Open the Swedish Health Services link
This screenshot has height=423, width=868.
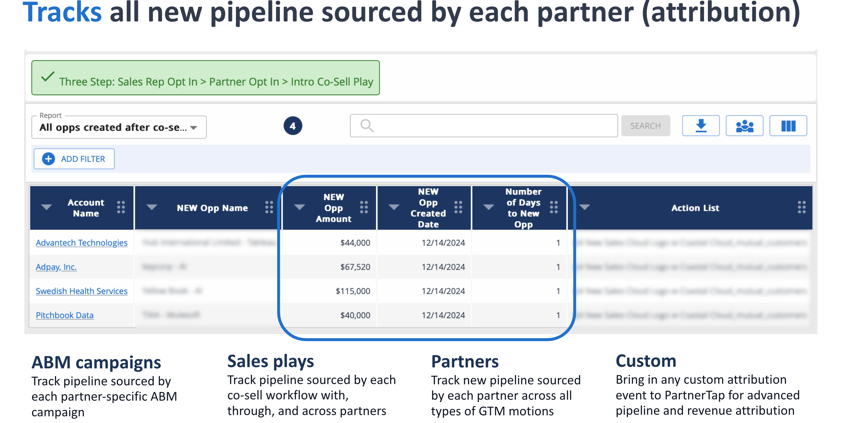[x=81, y=291]
